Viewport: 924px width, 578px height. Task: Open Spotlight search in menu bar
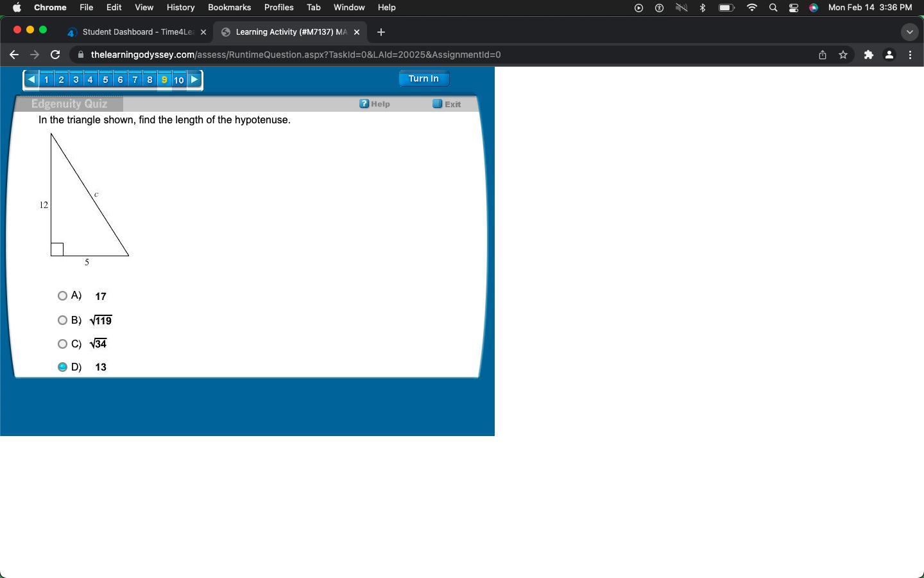click(x=773, y=8)
